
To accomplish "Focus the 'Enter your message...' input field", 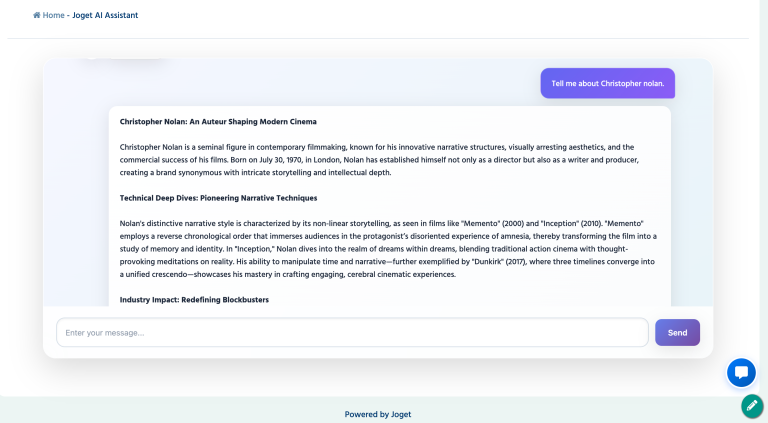I will click(x=352, y=332).
